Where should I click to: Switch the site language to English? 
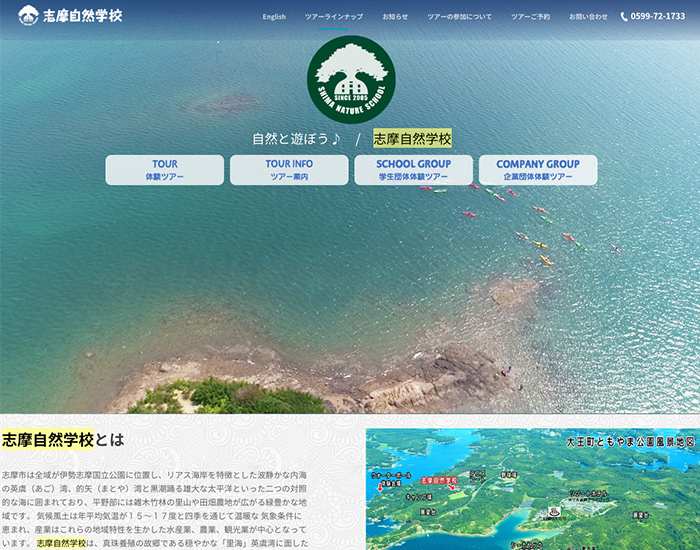(274, 17)
